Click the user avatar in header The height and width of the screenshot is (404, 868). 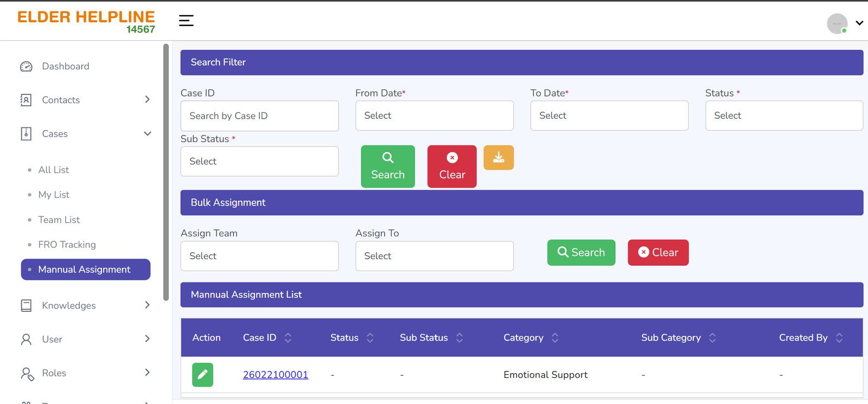837,23
